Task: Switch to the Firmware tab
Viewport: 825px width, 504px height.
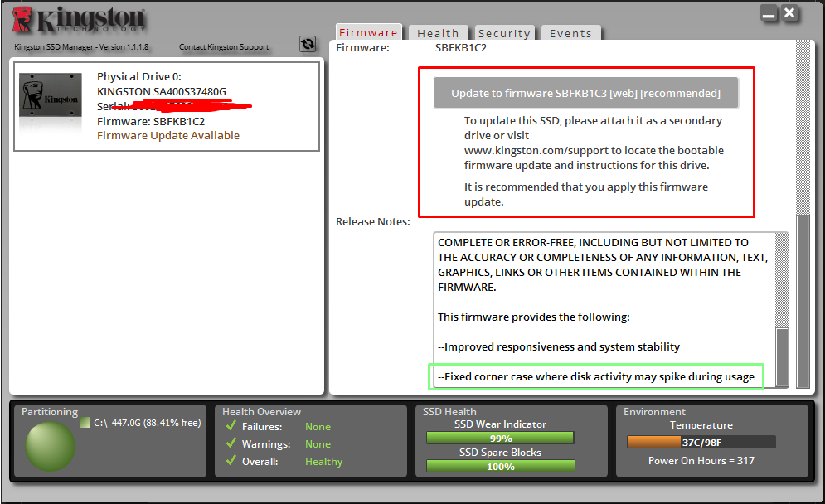Action: coord(368,32)
